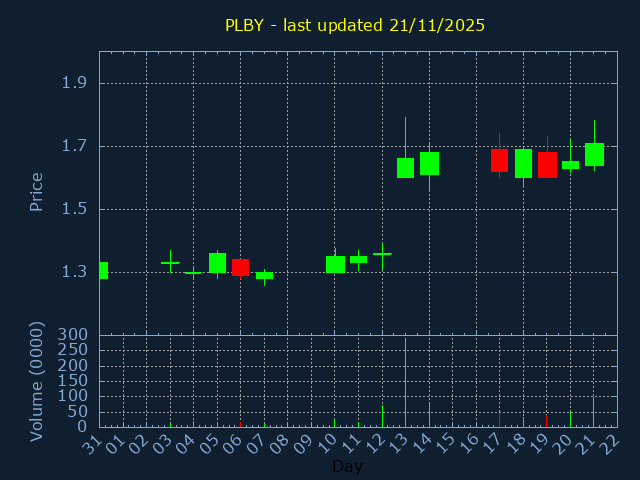
Task: Select the green candlestick for day 05
Action: [217, 263]
